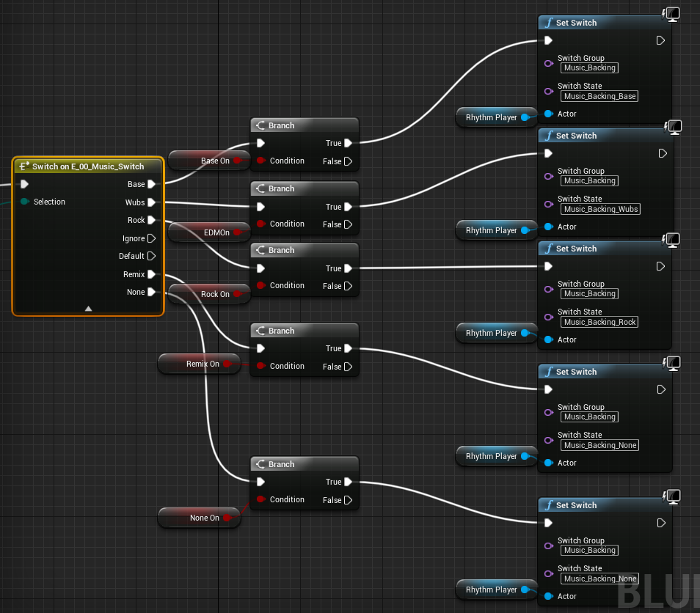Click exec output pin of Music_Backing_Base Set Switch
The height and width of the screenshot is (613, 700).
(660, 40)
